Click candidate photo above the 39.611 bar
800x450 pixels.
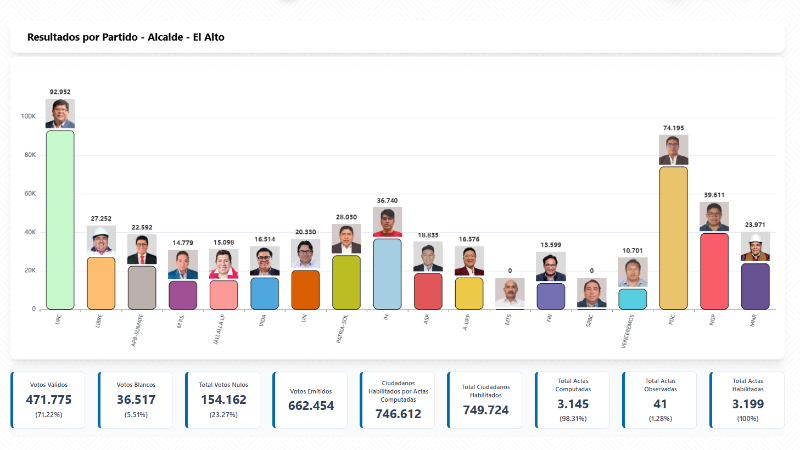pos(714,217)
